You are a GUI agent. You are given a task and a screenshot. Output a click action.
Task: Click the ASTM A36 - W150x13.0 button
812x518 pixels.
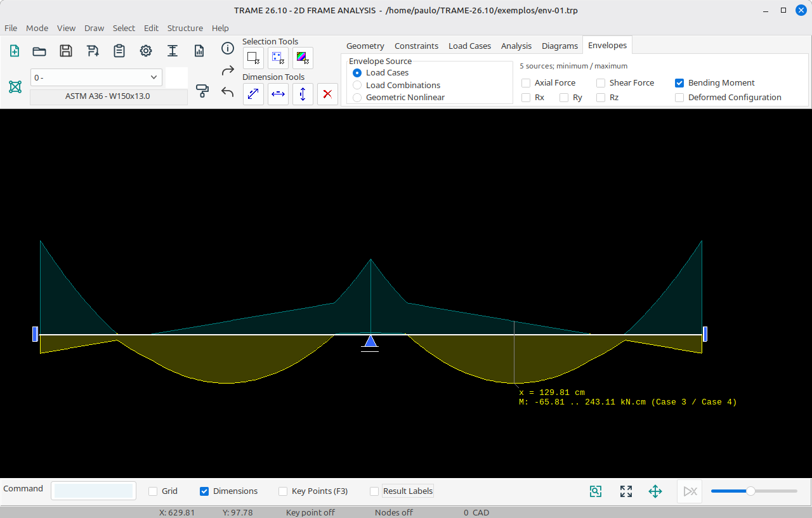point(108,97)
